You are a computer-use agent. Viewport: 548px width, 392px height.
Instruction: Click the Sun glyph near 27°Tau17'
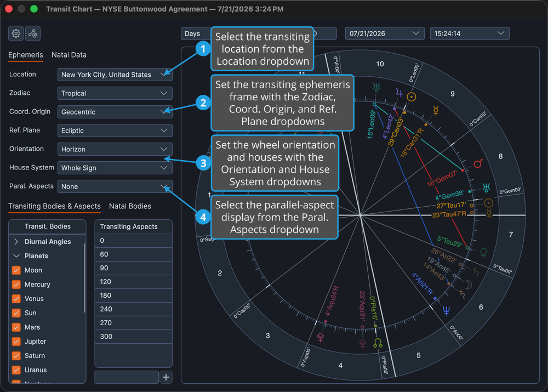[488, 203]
